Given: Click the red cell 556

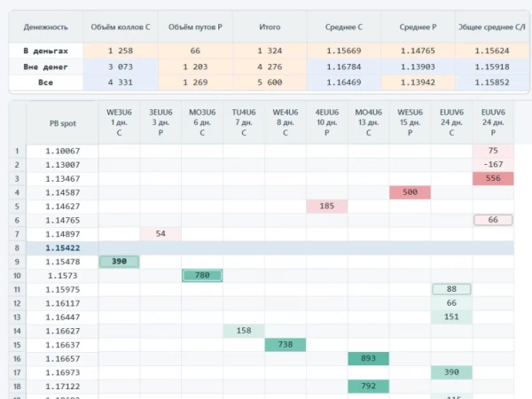Looking at the screenshot, I should 493,178.
